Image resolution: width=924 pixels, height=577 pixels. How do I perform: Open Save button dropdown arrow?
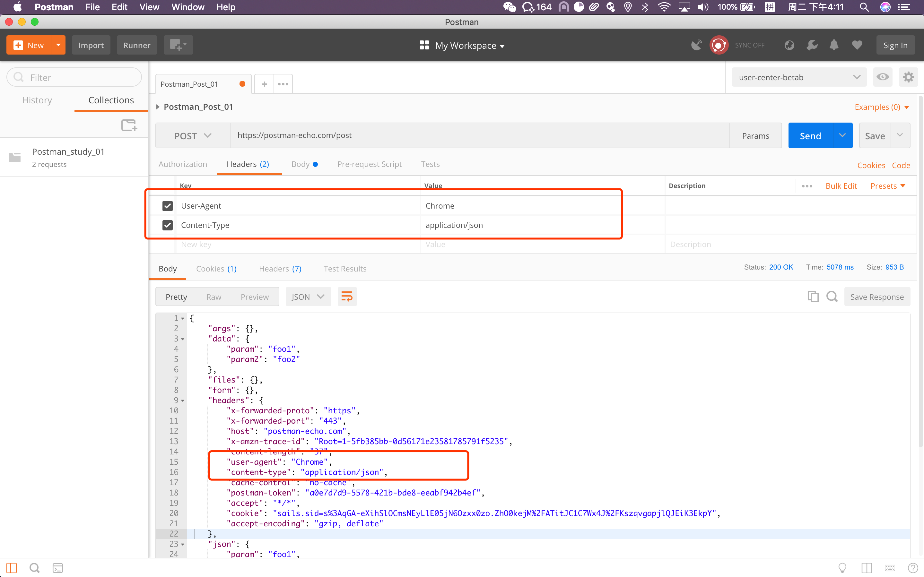tap(900, 135)
